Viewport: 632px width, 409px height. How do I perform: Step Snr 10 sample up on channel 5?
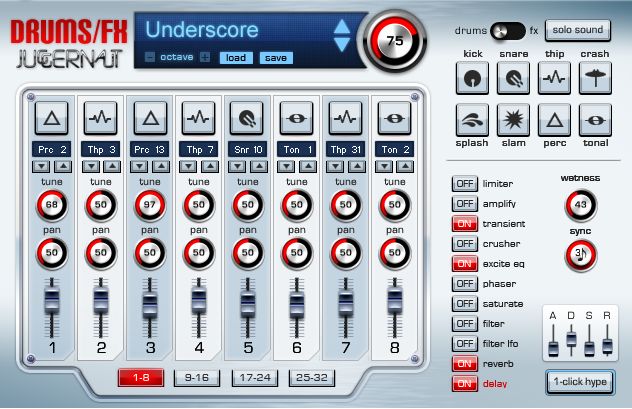[x=259, y=166]
